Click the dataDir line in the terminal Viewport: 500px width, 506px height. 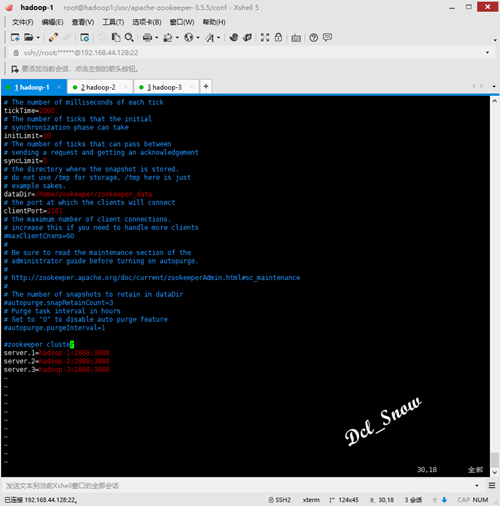(x=78, y=194)
